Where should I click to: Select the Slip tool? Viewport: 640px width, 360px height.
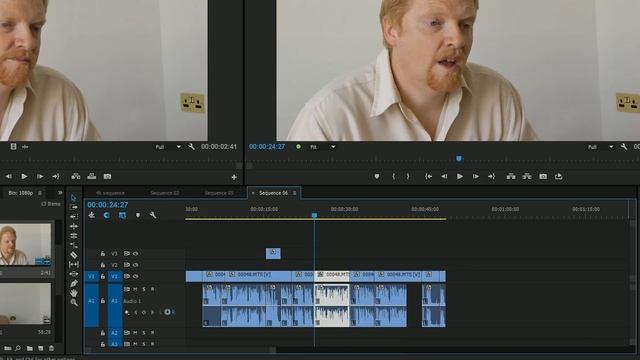[73, 264]
